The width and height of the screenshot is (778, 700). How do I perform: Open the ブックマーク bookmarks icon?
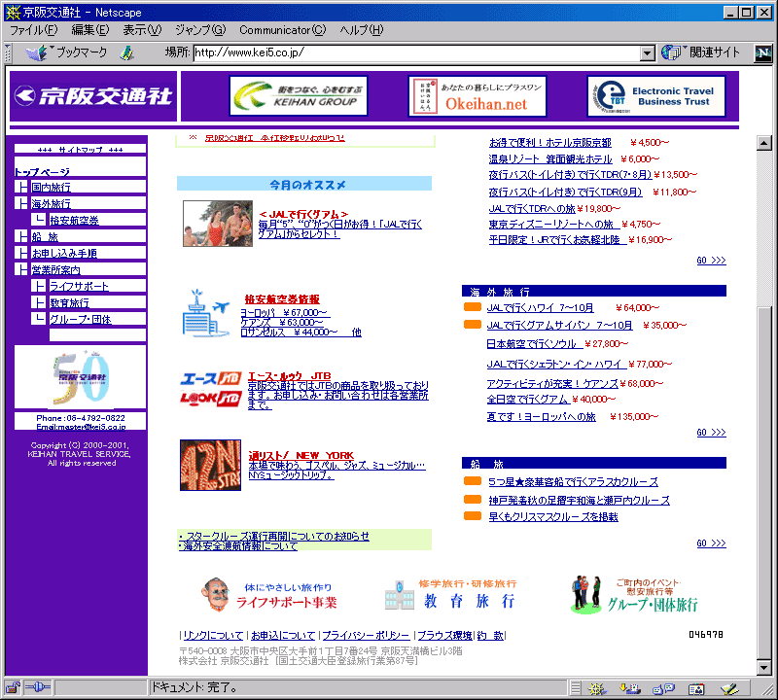(37, 52)
